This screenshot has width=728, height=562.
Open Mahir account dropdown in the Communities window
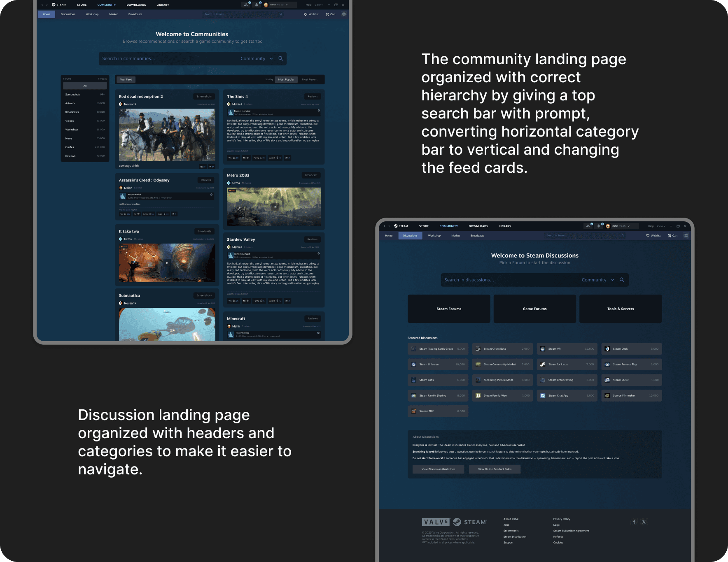(279, 5)
